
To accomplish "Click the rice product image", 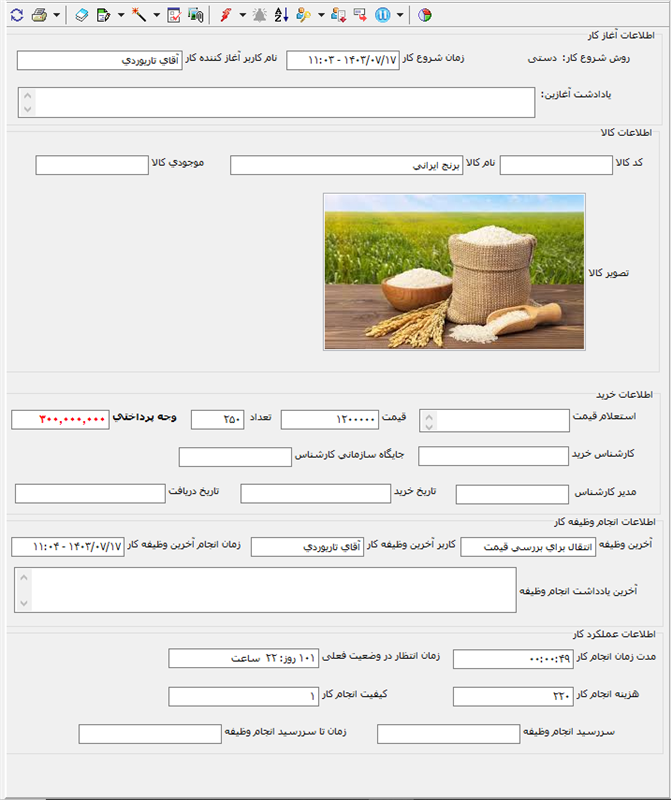I will [454, 271].
